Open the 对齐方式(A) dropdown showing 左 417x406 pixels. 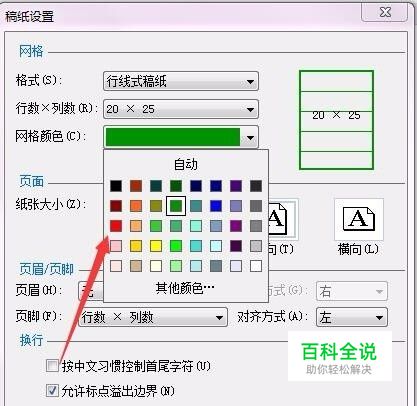[x=352, y=317]
